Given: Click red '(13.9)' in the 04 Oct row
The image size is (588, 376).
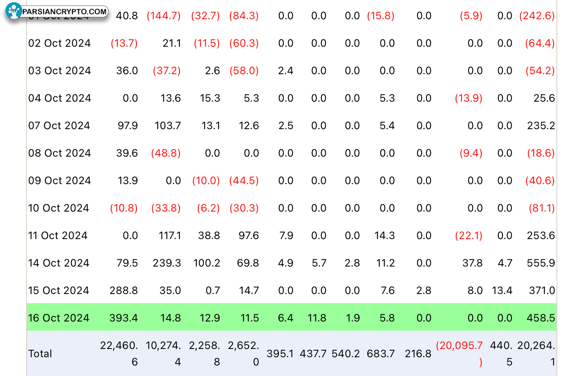Looking at the screenshot, I should point(468,98).
